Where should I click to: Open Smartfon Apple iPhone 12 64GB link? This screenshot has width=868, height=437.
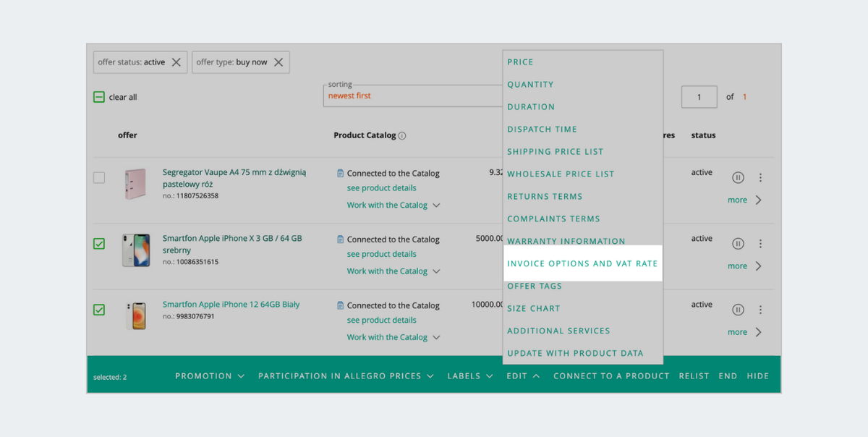pos(231,305)
